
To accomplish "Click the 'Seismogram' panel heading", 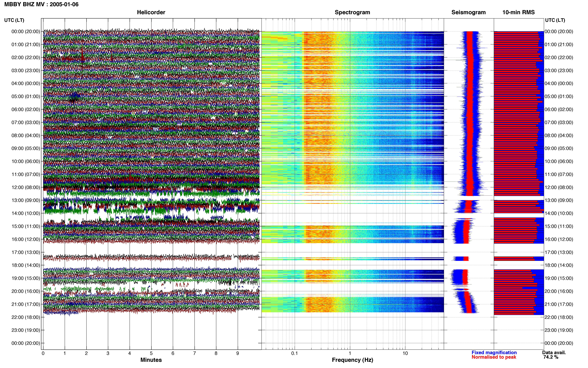I will pyautogui.click(x=469, y=12).
